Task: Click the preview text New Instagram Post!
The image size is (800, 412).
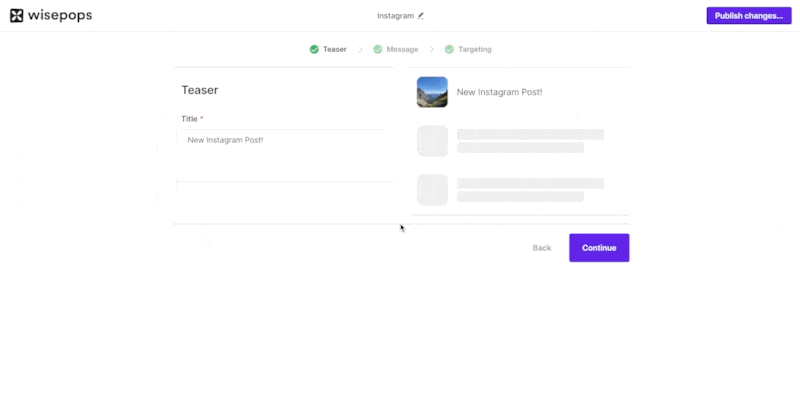Action: pyautogui.click(x=499, y=92)
